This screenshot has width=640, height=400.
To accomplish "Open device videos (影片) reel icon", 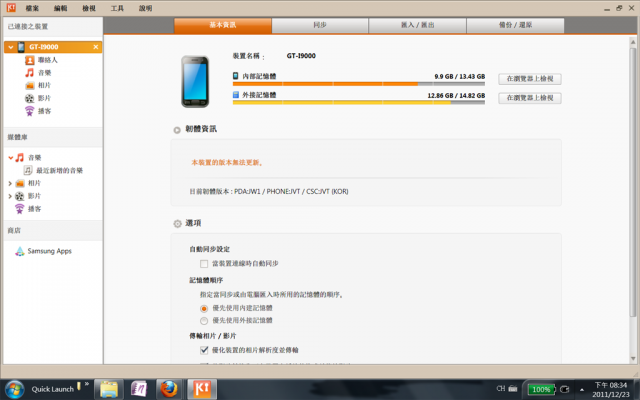I will 29,98.
